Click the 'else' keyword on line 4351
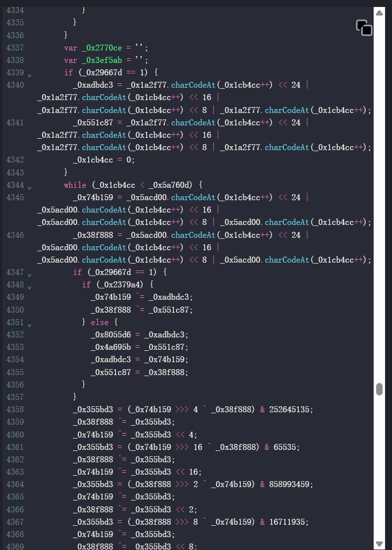The width and height of the screenshot is (392, 550). tap(99, 322)
